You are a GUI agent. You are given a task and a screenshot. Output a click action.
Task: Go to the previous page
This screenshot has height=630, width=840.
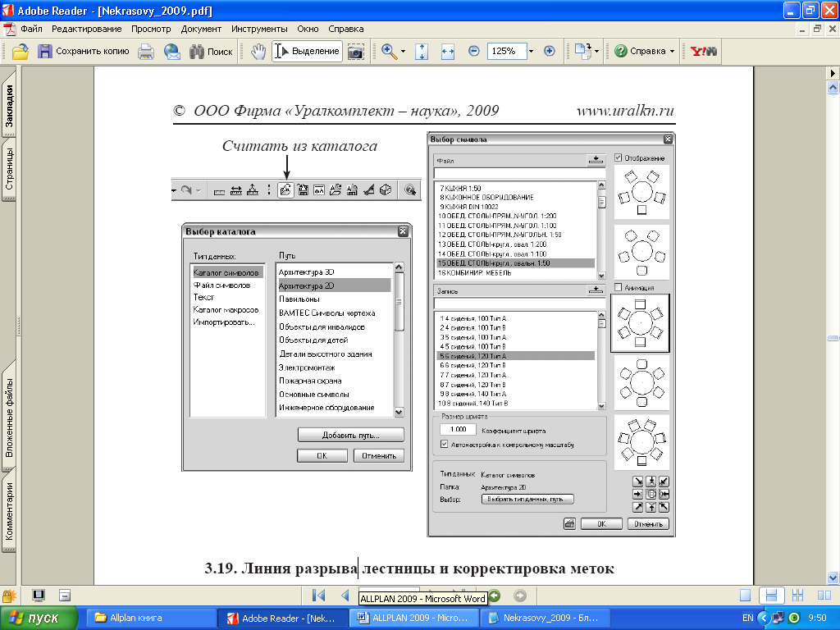(345, 596)
